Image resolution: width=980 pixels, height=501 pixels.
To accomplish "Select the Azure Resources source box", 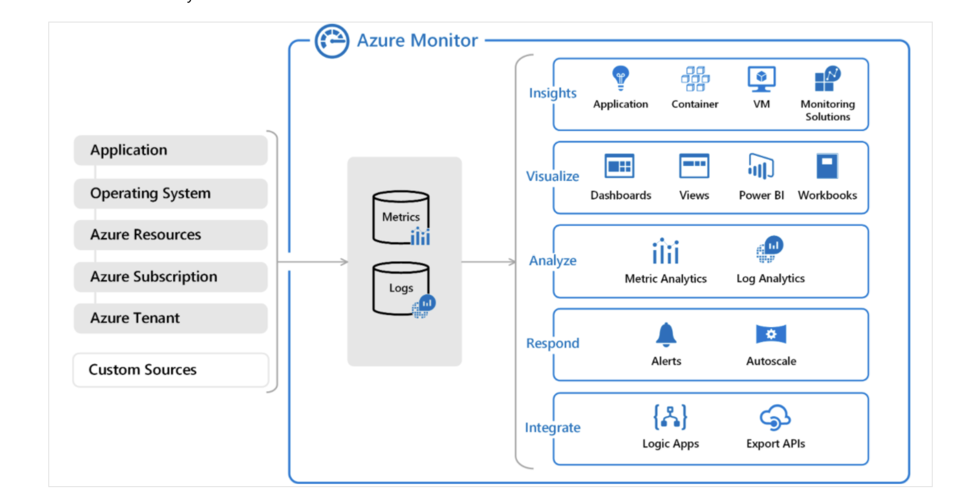I will (171, 235).
